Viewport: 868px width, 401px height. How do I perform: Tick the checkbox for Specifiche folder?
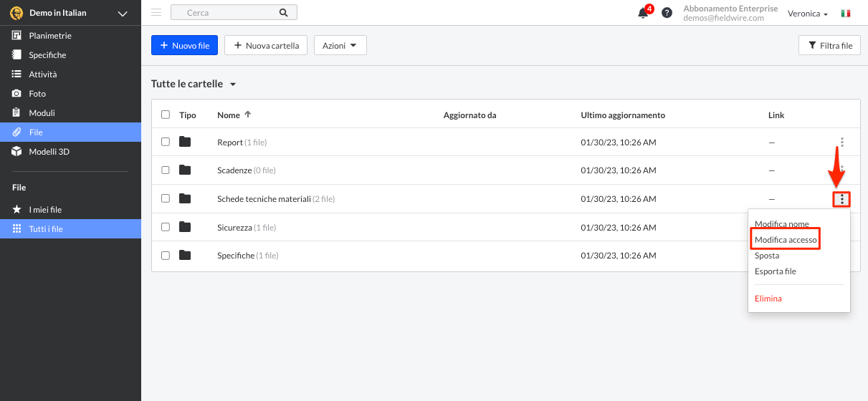coord(166,255)
